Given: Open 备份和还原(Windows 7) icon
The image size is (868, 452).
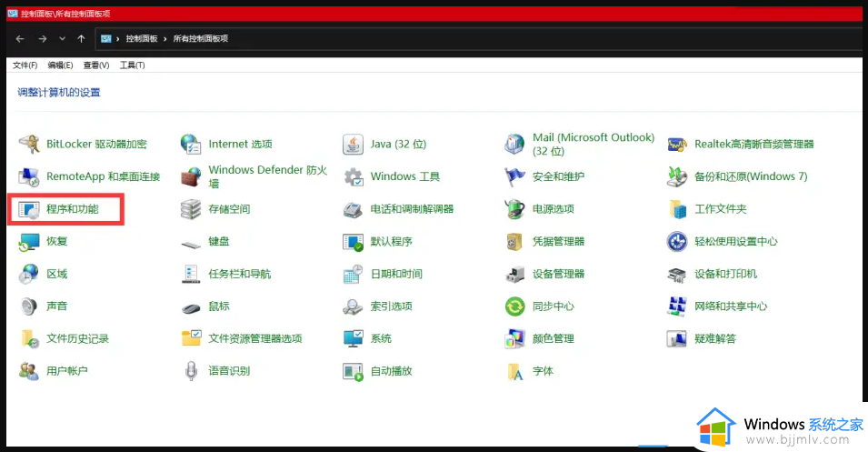Looking at the screenshot, I should tap(677, 176).
